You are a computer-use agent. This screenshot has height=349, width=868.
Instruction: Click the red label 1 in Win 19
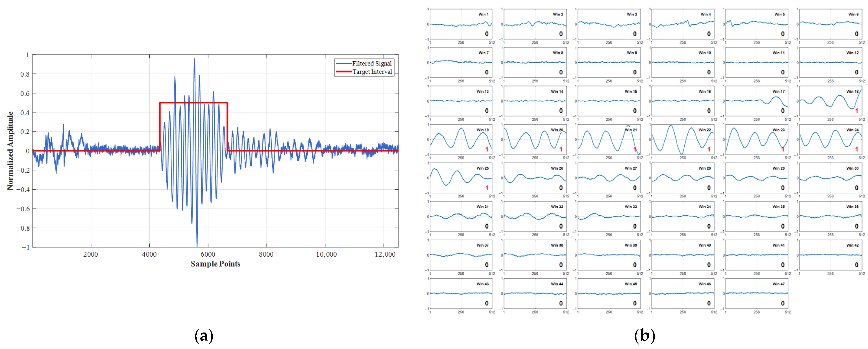486,149
